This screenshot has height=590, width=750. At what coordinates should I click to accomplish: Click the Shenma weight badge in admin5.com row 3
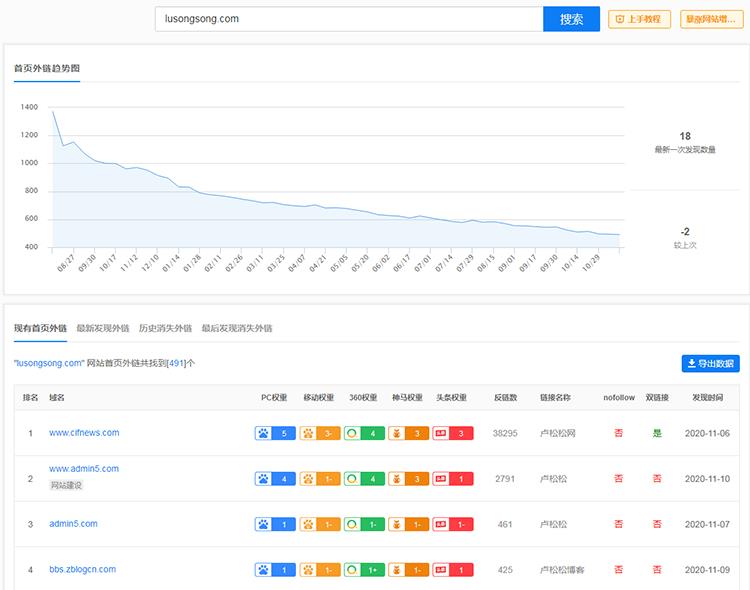pyautogui.click(x=408, y=524)
